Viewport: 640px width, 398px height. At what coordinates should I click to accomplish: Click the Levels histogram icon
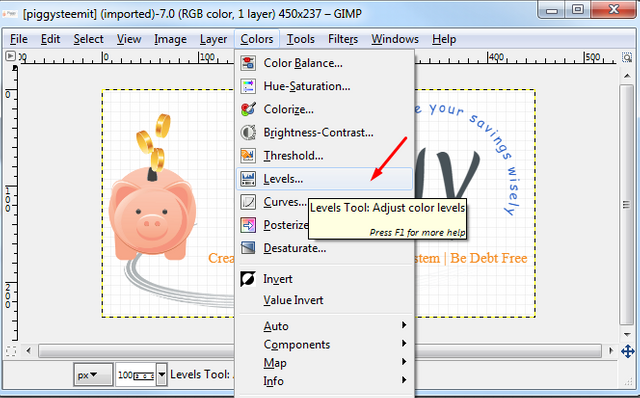(248, 179)
